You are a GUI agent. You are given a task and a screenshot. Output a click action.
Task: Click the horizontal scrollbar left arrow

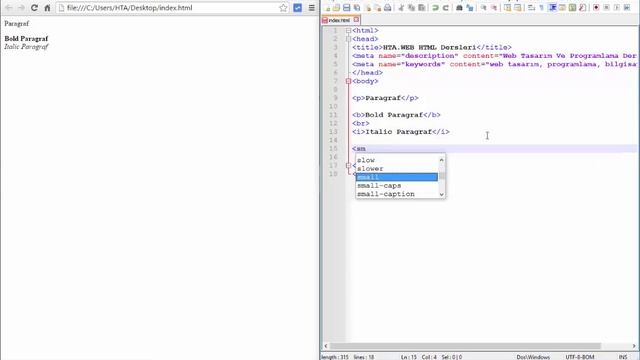[x=326, y=346]
